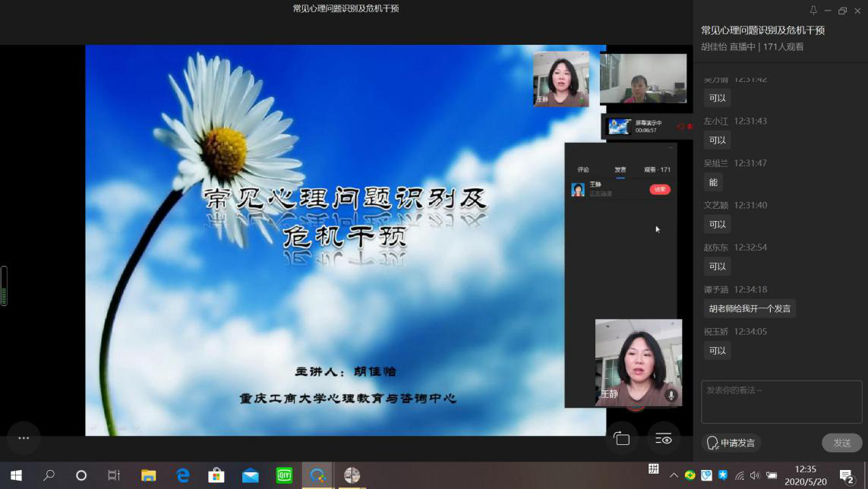Open Windows notification center
The height and width of the screenshot is (489, 868).
point(847,476)
